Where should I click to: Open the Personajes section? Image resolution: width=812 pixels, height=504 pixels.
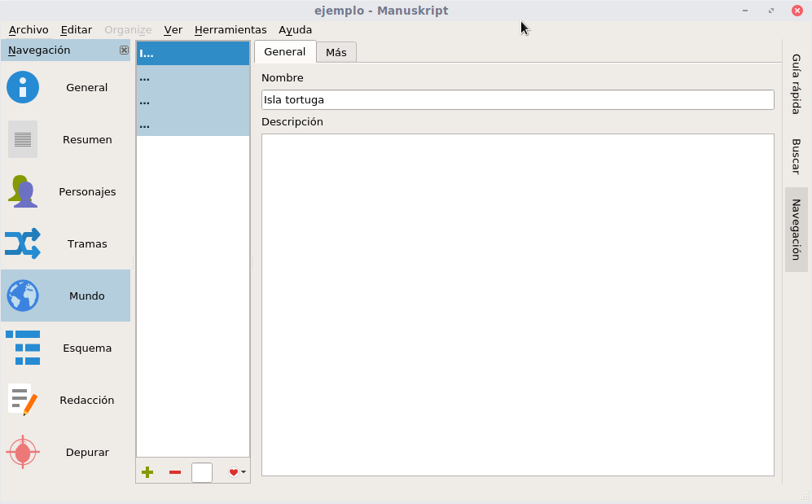pos(65,191)
